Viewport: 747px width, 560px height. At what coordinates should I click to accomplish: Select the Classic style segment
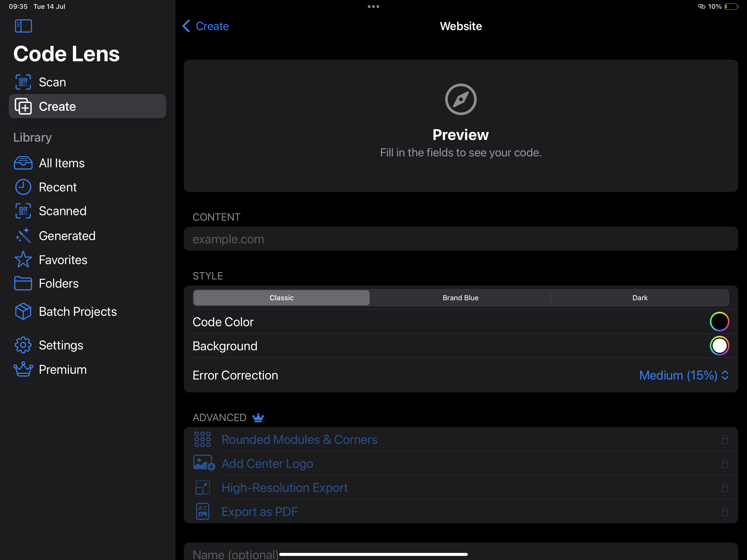(281, 297)
